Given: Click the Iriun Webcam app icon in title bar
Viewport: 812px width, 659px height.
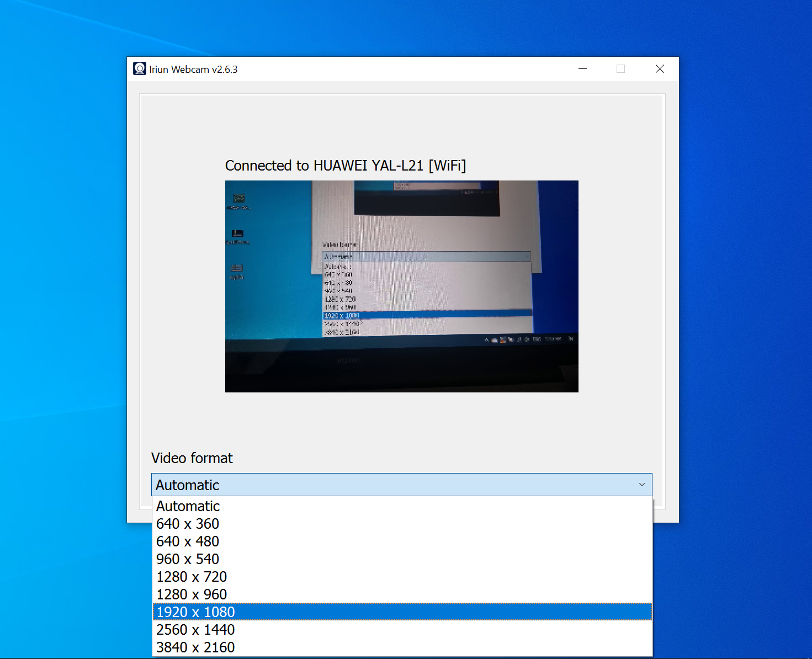Looking at the screenshot, I should tap(140, 69).
